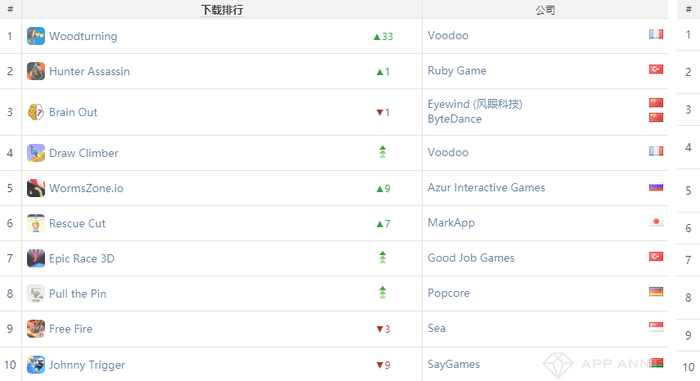Image resolution: width=700 pixels, height=381 pixels.
Task: Open the Good Job Games company link
Action: 471,258
